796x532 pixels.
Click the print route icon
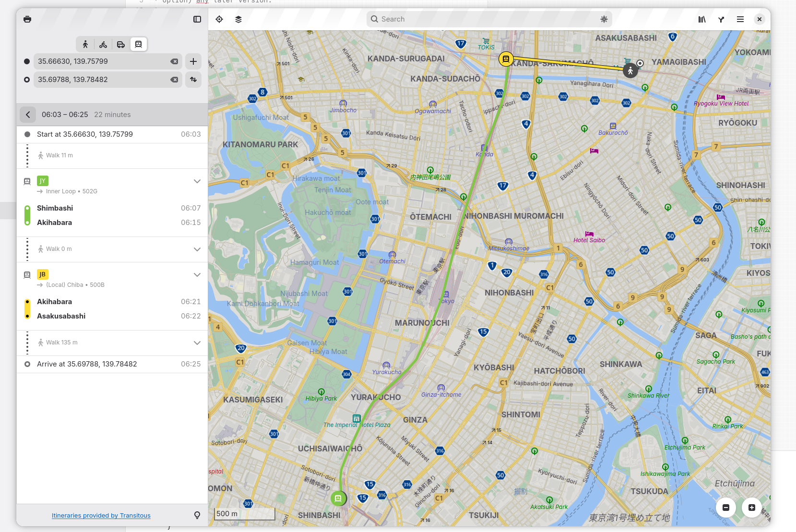pyautogui.click(x=27, y=19)
